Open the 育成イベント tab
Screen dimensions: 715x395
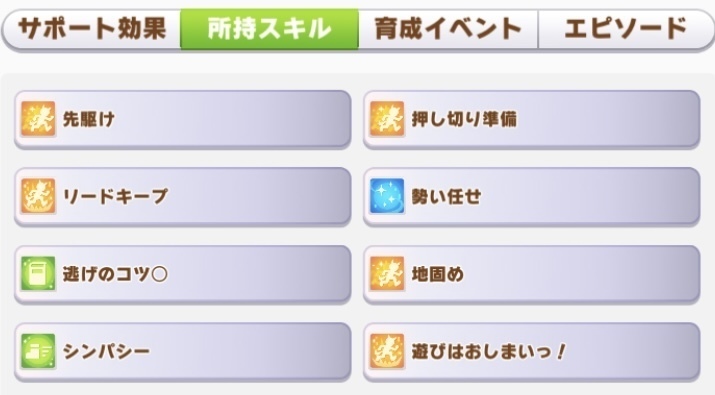tap(448, 28)
